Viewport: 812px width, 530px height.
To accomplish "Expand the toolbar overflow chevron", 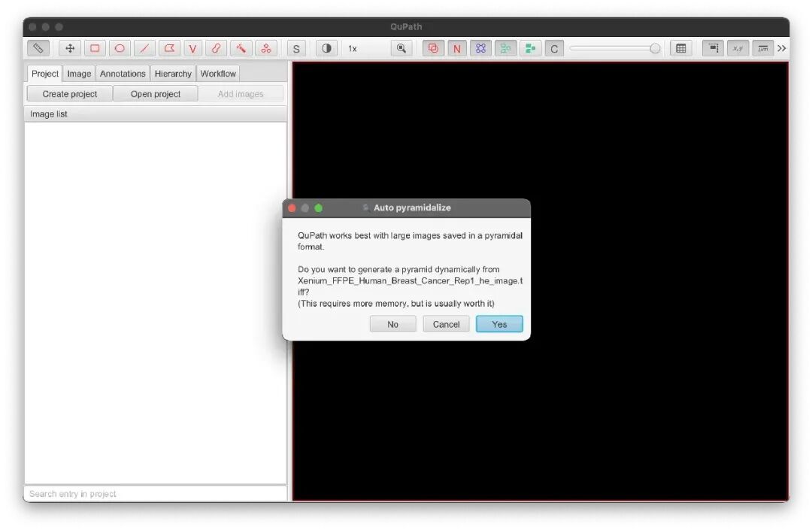I will [x=781, y=48].
